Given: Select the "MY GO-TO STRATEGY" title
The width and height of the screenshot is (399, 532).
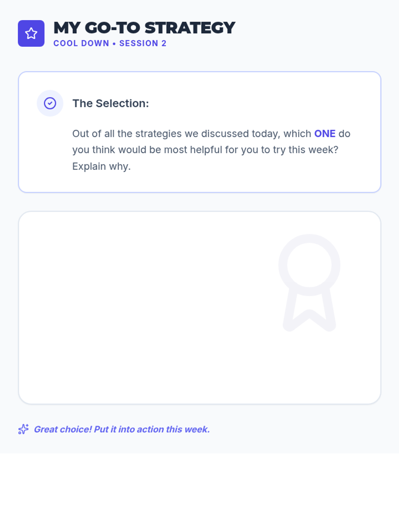Looking at the screenshot, I should pyautogui.click(x=144, y=28).
